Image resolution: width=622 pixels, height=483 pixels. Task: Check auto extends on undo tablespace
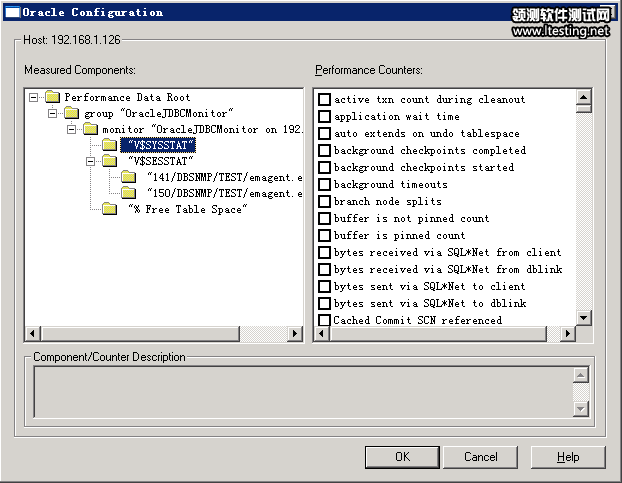(324, 133)
